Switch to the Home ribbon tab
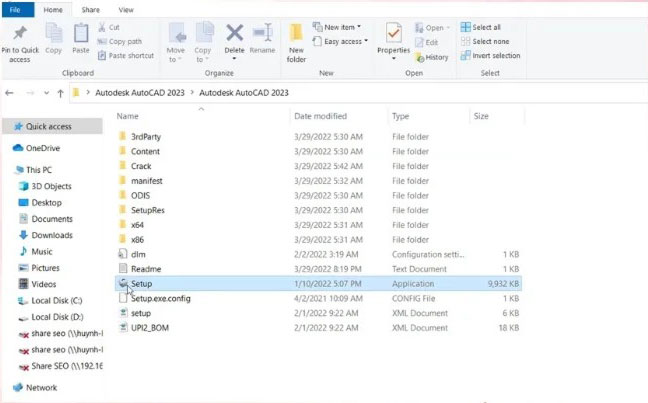The image size is (648, 403). click(53, 10)
